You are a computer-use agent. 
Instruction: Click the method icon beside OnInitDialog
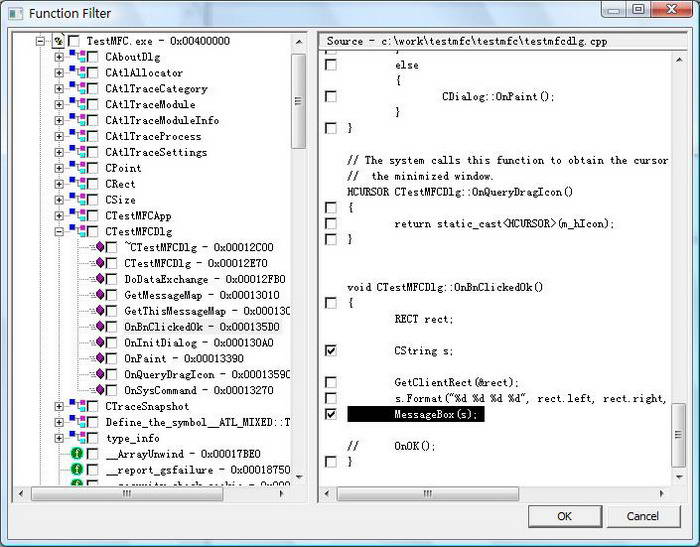point(100,342)
